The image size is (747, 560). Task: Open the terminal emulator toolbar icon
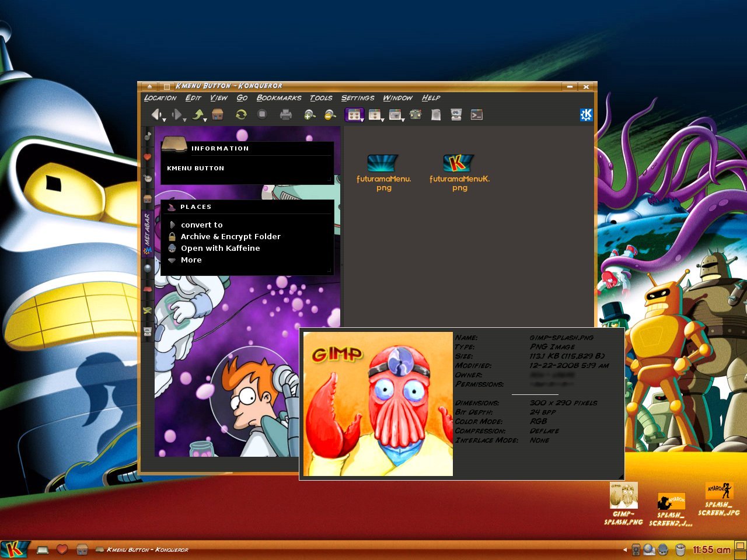tap(477, 114)
